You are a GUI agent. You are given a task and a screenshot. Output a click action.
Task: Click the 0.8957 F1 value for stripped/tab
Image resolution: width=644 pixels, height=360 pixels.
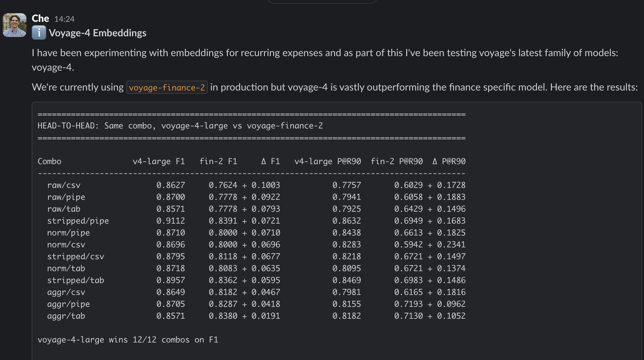[x=171, y=280]
